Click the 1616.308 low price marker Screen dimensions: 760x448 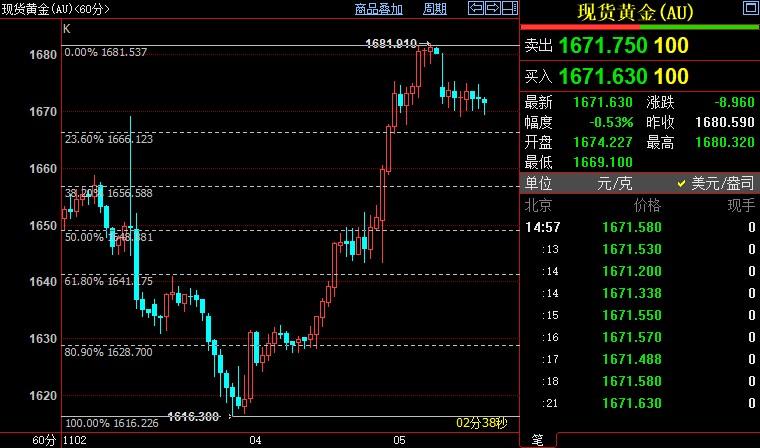click(194, 415)
